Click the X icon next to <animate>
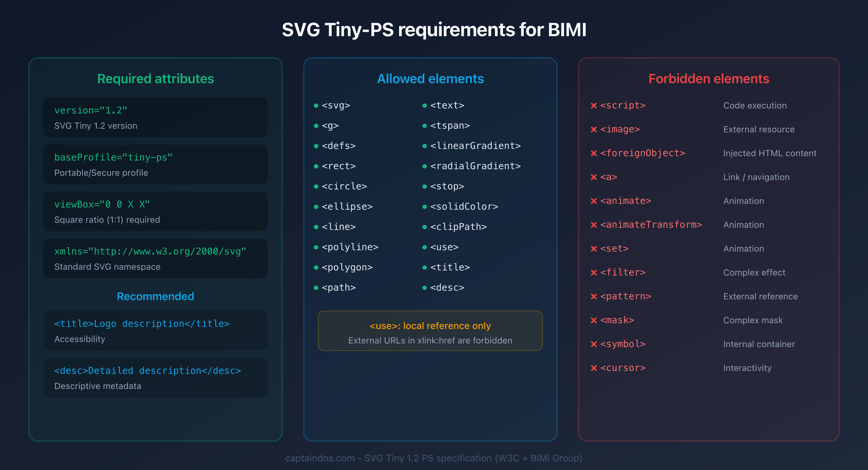The height and width of the screenshot is (470, 868). coord(594,201)
